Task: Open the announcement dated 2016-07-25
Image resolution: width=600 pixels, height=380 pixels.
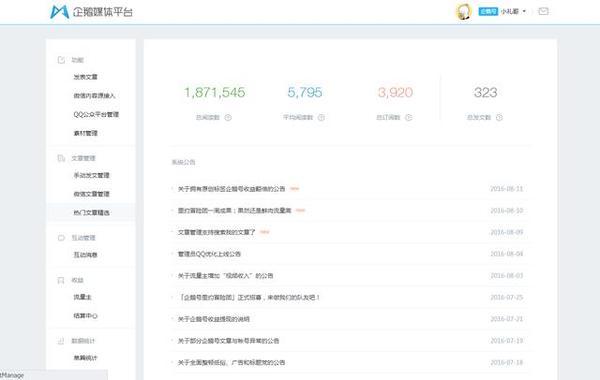Action: (249, 297)
